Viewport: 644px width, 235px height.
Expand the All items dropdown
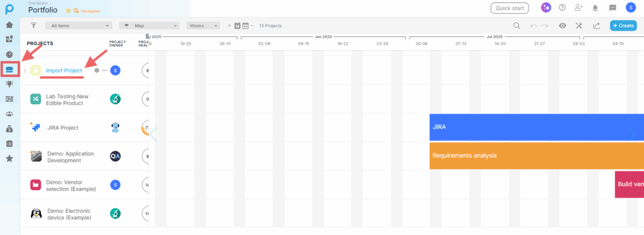[78, 25]
